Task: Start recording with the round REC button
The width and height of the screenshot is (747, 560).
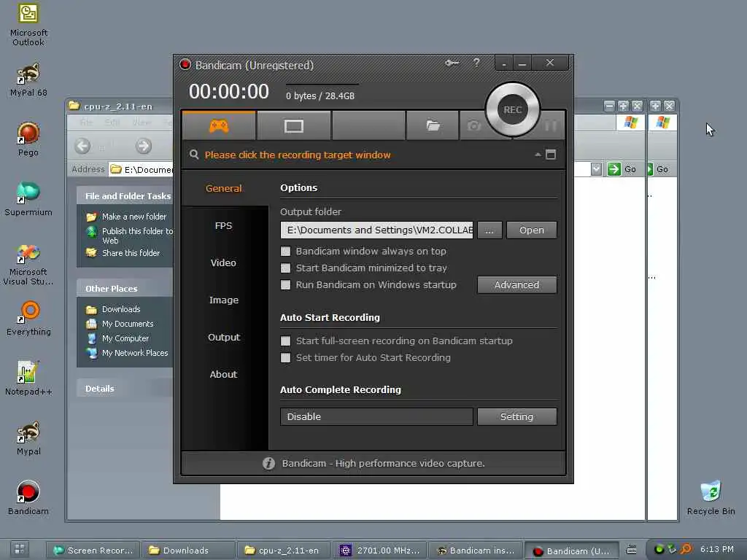Action: pos(513,109)
